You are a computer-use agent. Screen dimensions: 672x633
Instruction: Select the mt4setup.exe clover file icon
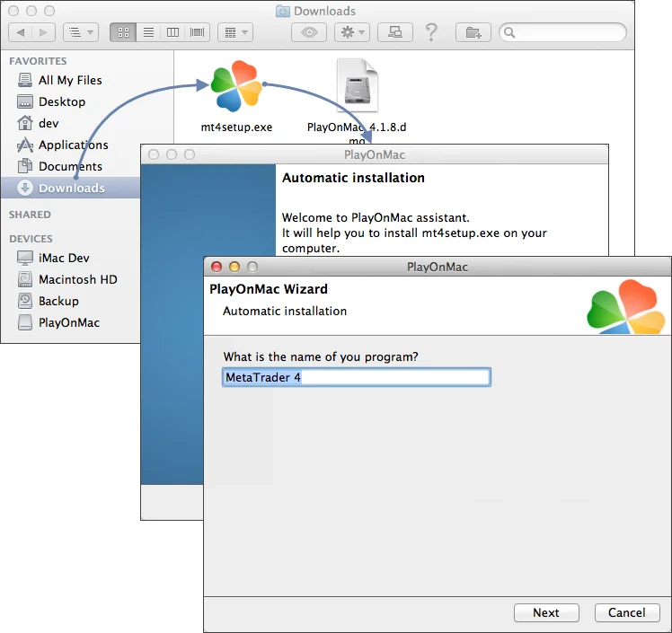[x=236, y=85]
